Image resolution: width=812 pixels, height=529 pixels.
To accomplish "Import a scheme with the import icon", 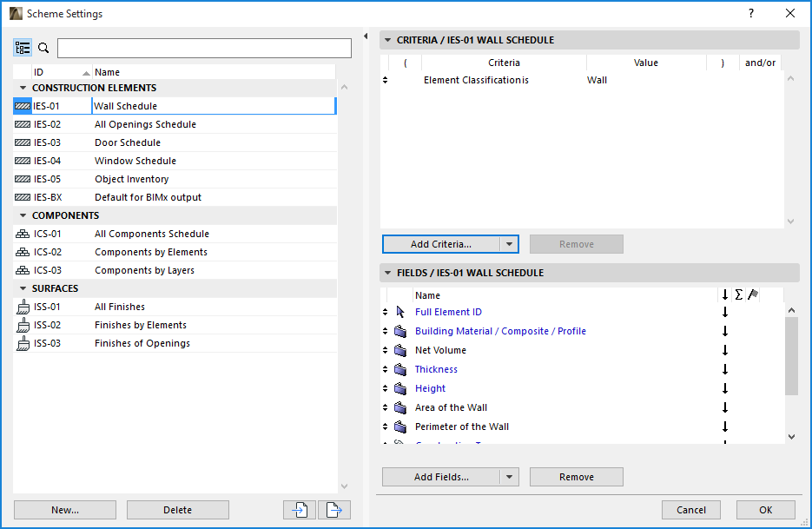I will click(300, 510).
